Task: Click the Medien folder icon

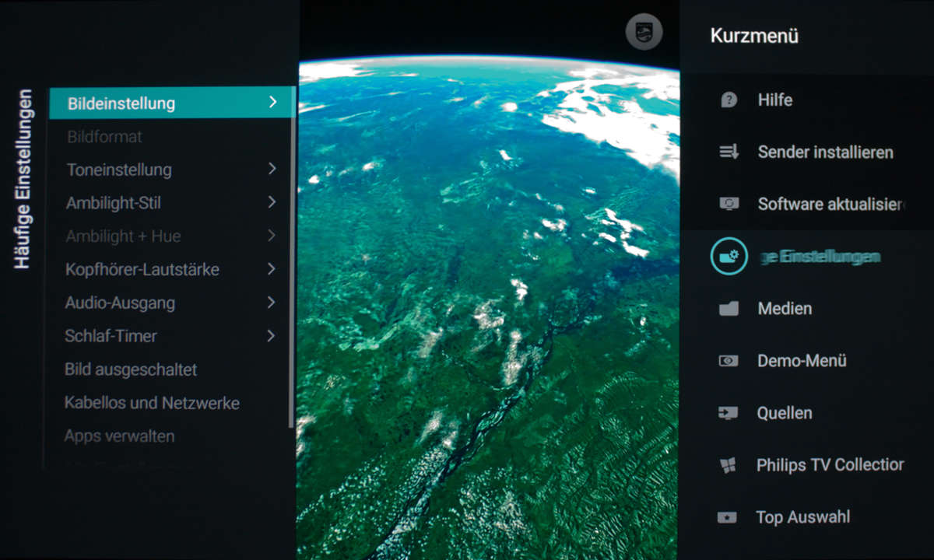Action: (x=729, y=309)
